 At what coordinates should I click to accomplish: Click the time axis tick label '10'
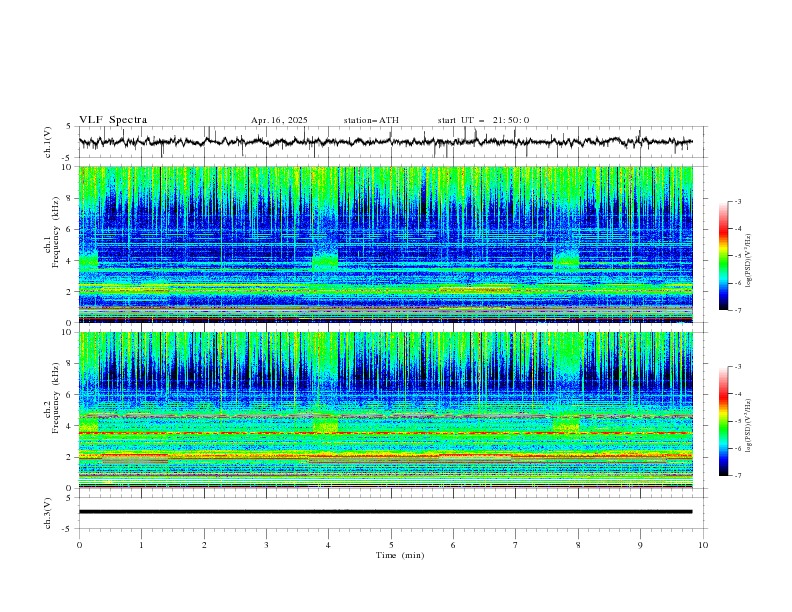click(703, 546)
